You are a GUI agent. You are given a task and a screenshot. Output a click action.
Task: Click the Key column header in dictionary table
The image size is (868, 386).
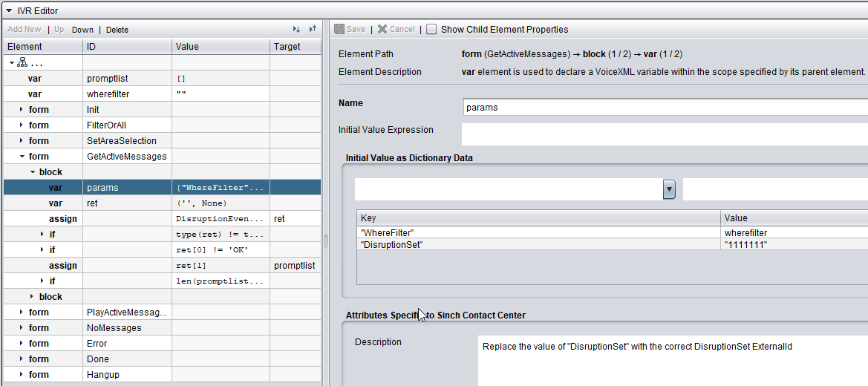point(538,218)
